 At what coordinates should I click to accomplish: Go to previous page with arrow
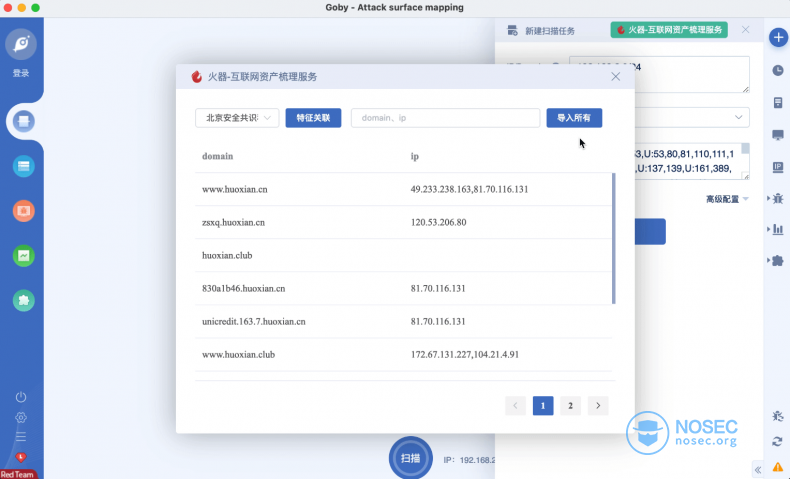(x=515, y=405)
